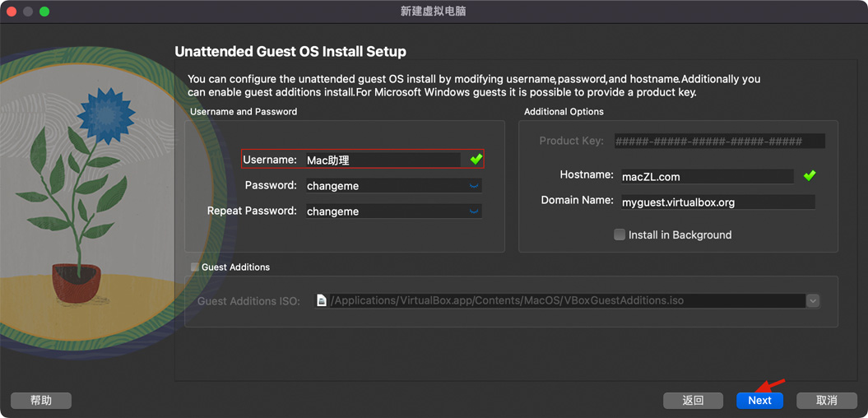Click the green checkmark next to Hostname
Image resolution: width=868 pixels, height=418 pixels.
pos(809,175)
